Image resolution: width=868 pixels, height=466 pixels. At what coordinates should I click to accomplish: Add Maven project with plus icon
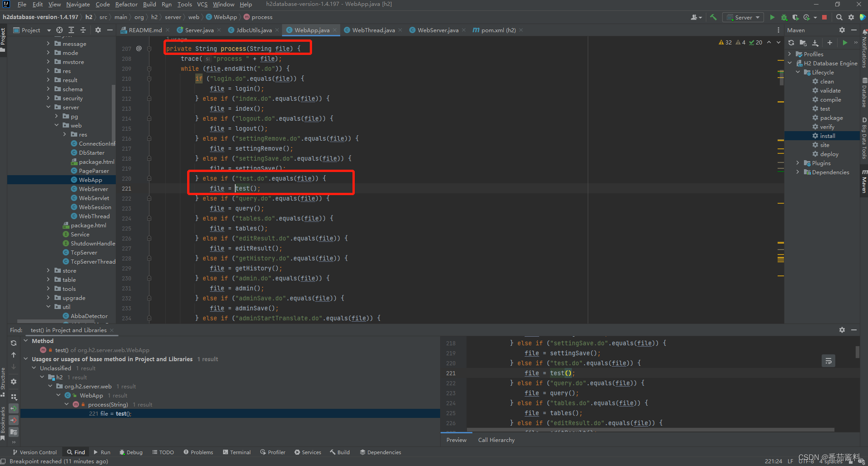(830, 43)
